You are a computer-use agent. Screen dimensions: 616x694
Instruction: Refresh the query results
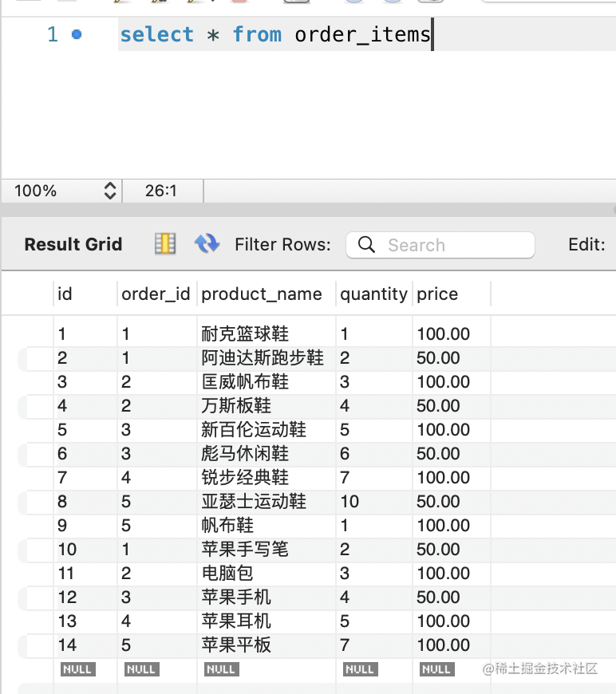point(207,244)
